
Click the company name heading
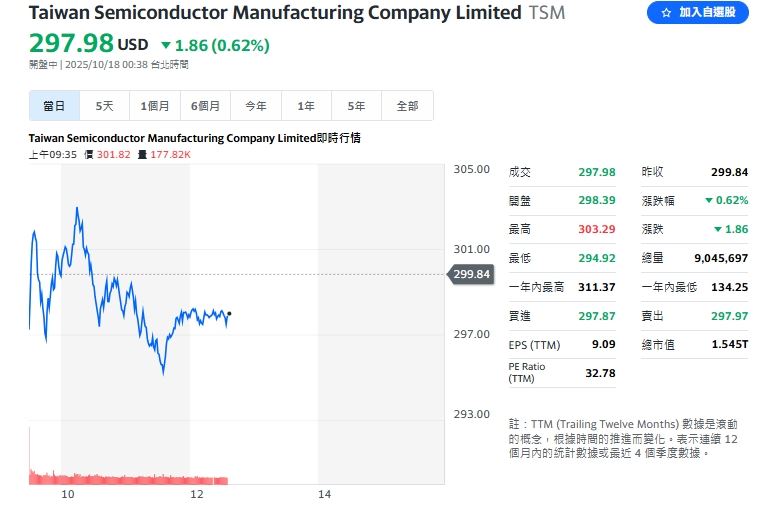[275, 13]
